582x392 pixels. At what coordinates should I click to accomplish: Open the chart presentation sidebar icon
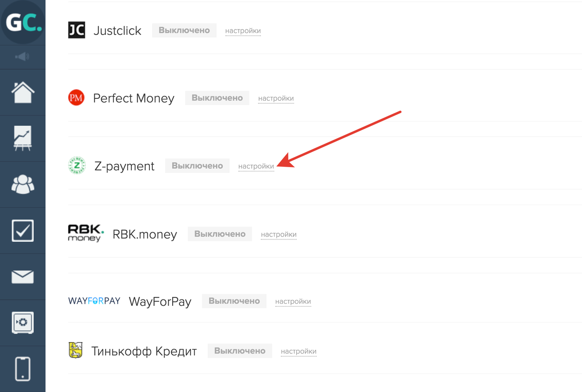22,138
